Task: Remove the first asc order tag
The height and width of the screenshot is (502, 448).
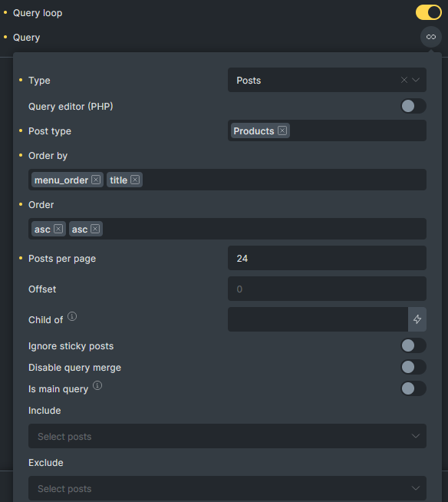Action: [x=58, y=229]
